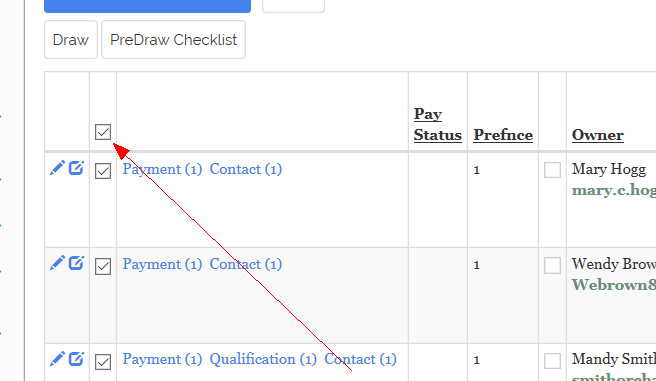This screenshot has width=656, height=381.
Task: Open the PreDraw Checklist button
Action: [x=173, y=40]
